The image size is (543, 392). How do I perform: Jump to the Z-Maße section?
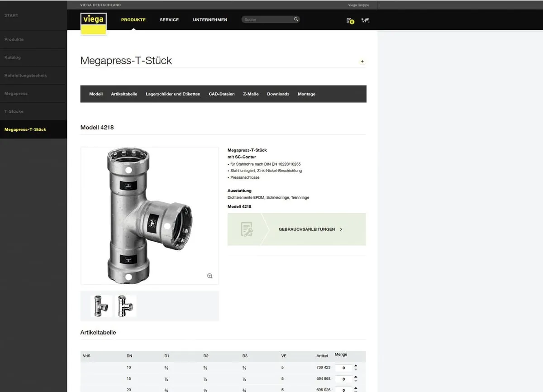tap(251, 94)
